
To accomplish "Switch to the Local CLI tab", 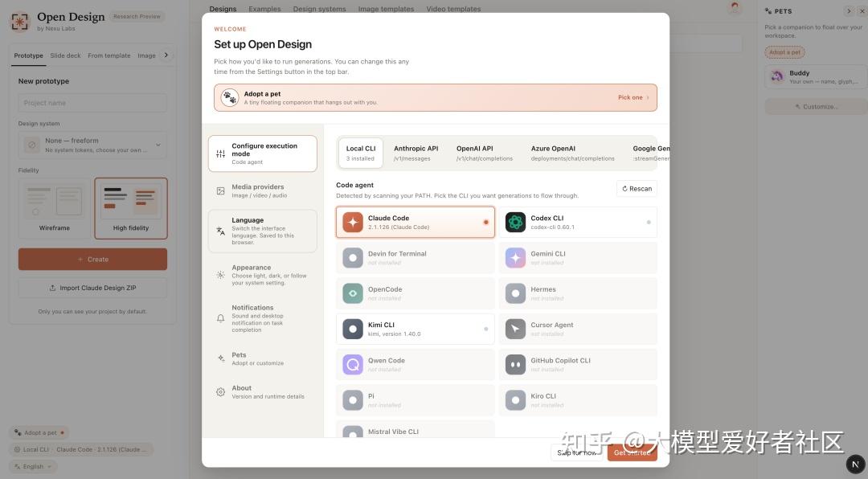I will tap(361, 153).
